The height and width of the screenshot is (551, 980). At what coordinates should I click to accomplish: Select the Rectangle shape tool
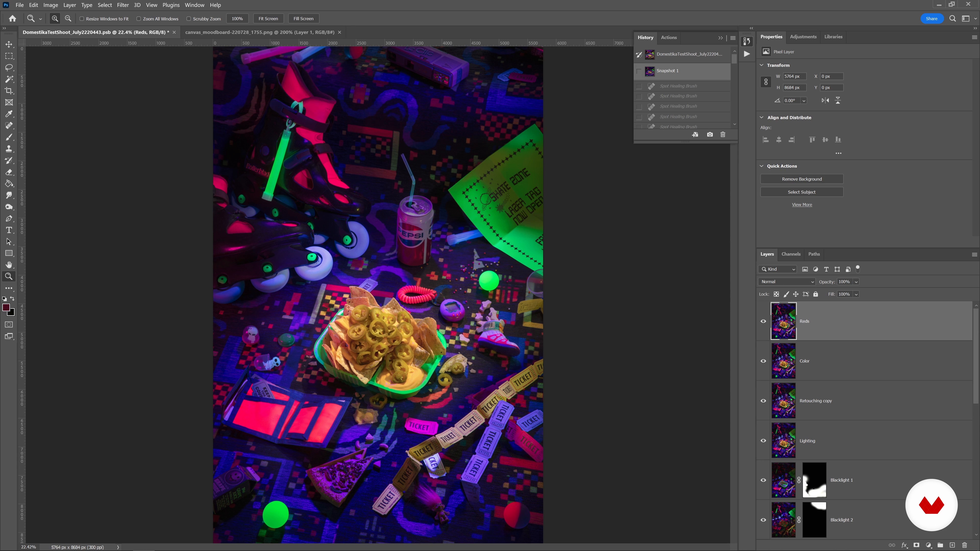(x=9, y=253)
